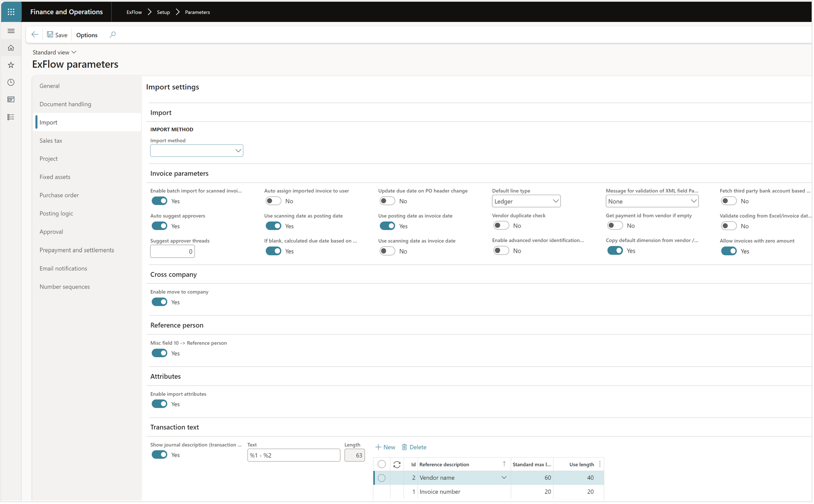Click ExFlow in the breadcrumb
814x504 pixels.
coord(134,12)
